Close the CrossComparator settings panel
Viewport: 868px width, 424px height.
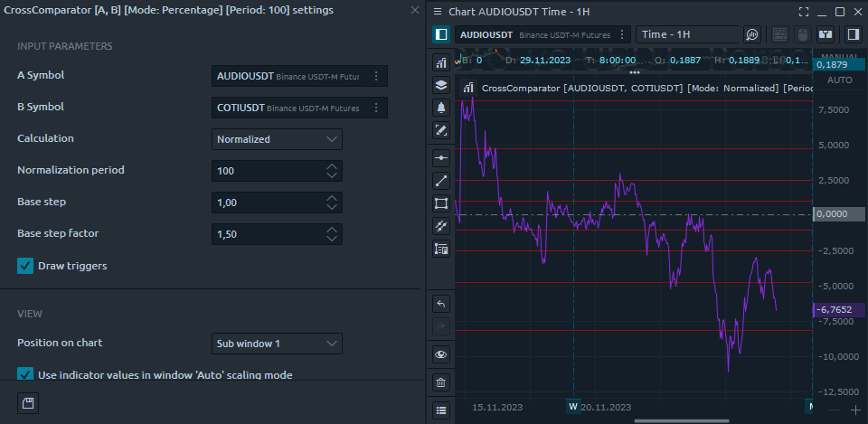pos(415,10)
